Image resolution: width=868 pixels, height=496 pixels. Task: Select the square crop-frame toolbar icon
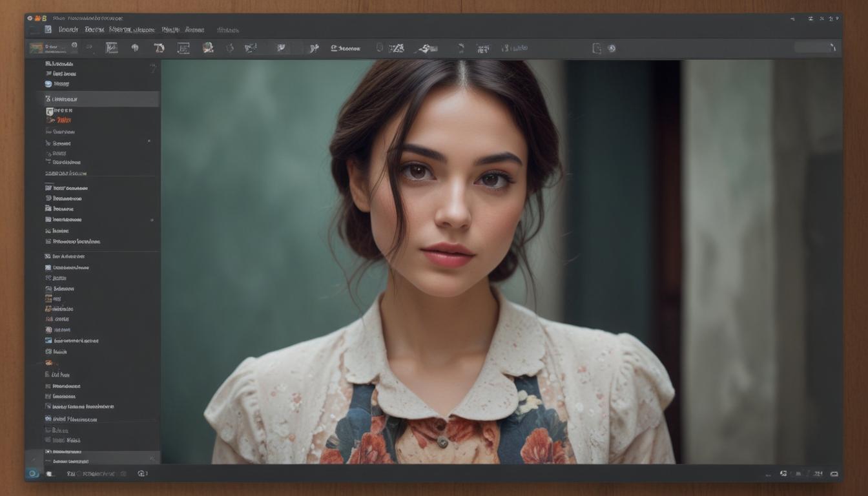(183, 48)
